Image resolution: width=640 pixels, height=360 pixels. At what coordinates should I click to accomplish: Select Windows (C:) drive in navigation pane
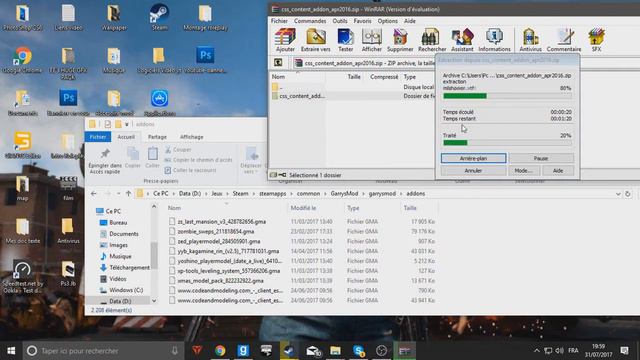click(121, 290)
